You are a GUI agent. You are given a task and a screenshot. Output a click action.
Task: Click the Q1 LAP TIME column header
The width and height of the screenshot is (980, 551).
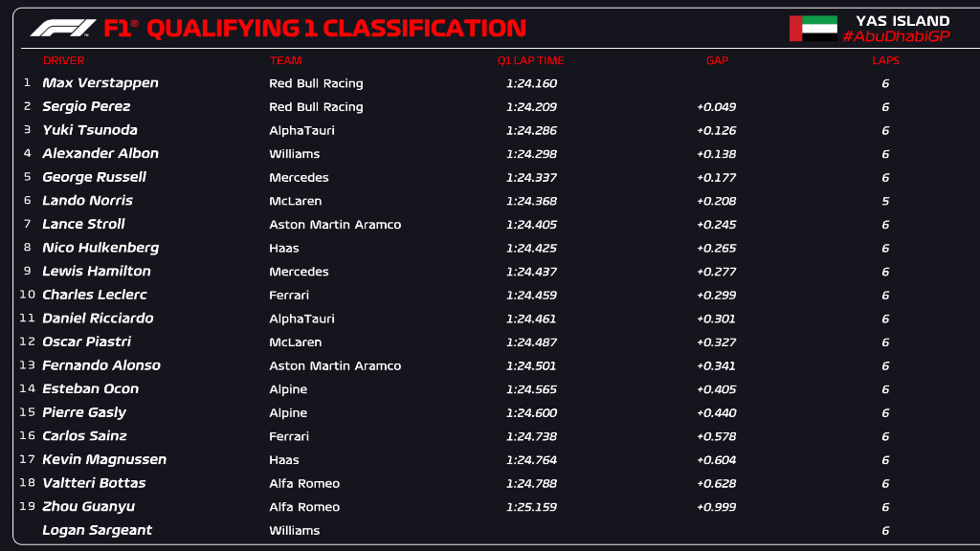coord(530,60)
